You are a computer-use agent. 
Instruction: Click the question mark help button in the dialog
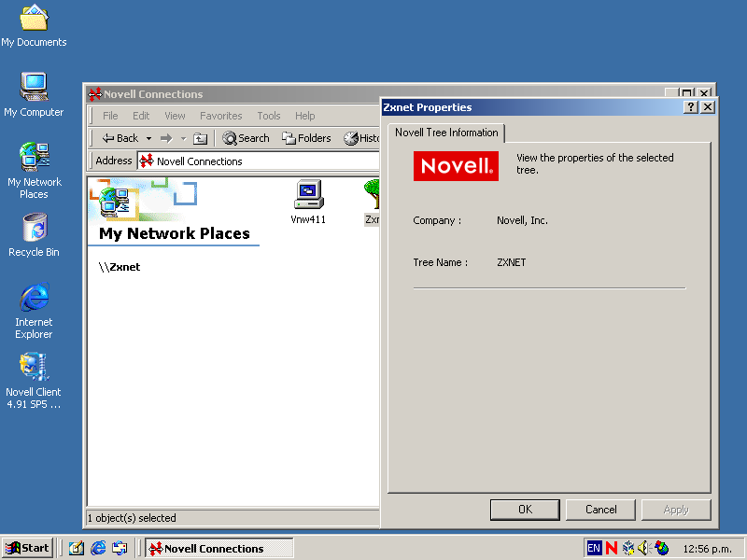click(691, 107)
